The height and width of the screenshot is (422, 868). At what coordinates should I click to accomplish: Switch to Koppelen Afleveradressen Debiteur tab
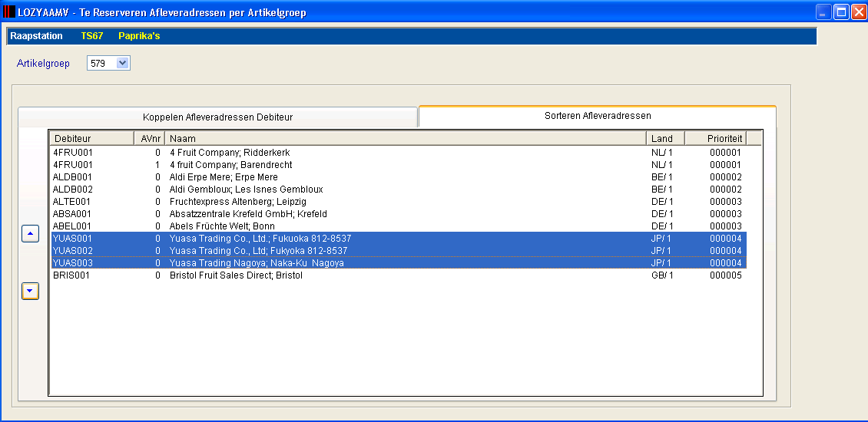click(x=217, y=117)
